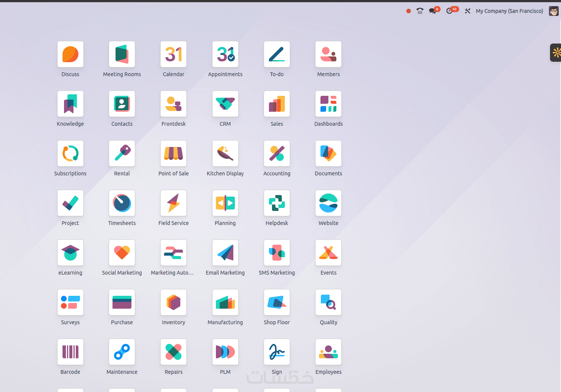Launch the Sales app
Image resolution: width=561 pixels, height=392 pixels.
tap(277, 104)
